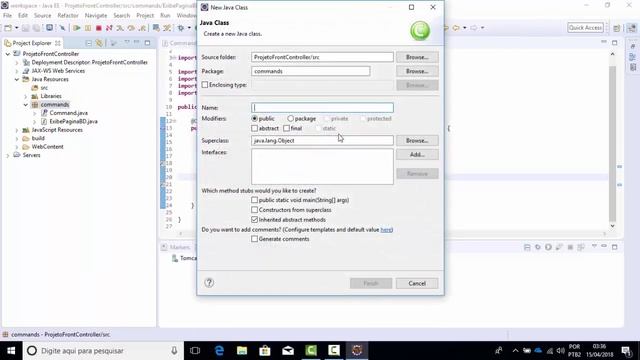
Task: Click the New wizard icon in toolbar
Action: 8,28
